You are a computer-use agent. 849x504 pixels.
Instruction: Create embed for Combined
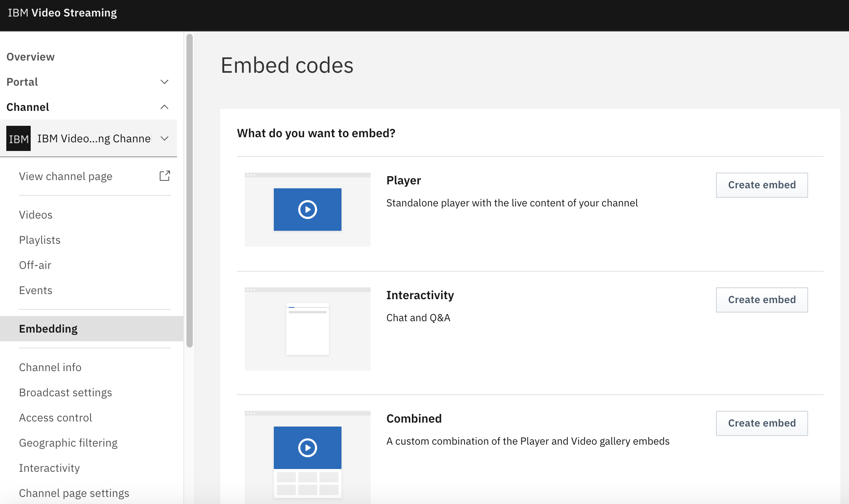[762, 423]
